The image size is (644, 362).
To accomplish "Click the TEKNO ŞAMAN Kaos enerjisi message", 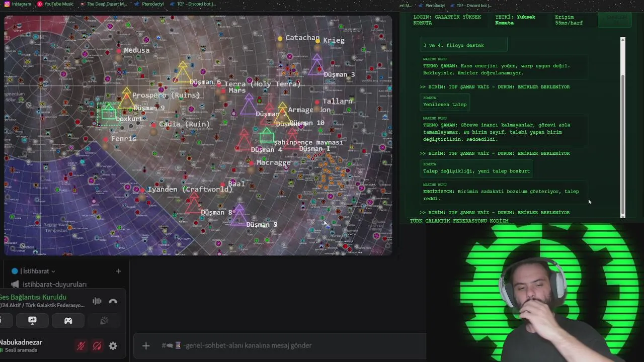I will pos(503,67).
